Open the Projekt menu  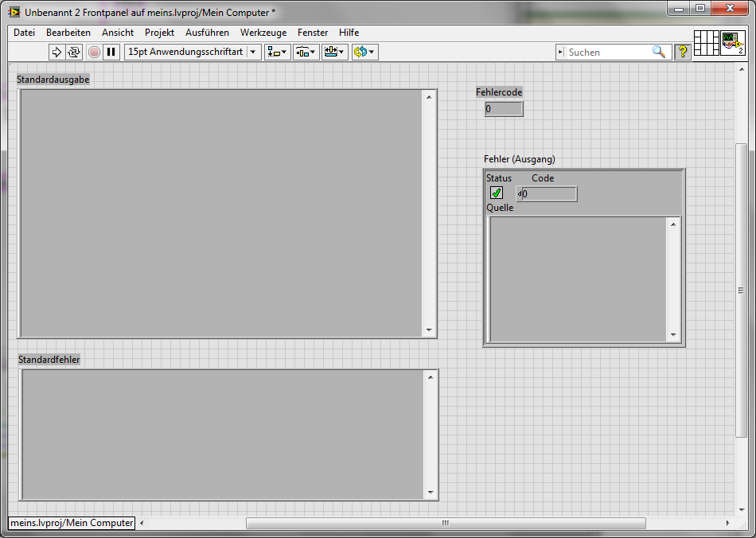[159, 33]
